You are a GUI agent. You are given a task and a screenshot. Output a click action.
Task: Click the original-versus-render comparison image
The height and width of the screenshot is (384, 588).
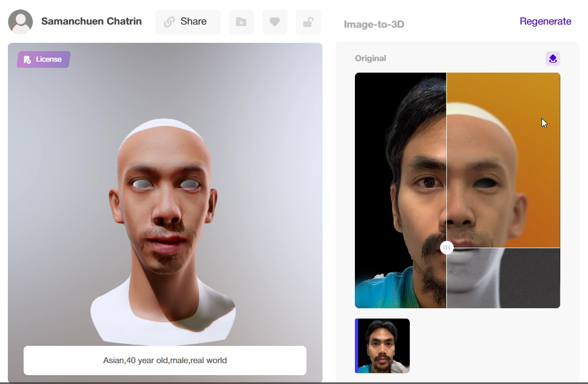coord(457,191)
